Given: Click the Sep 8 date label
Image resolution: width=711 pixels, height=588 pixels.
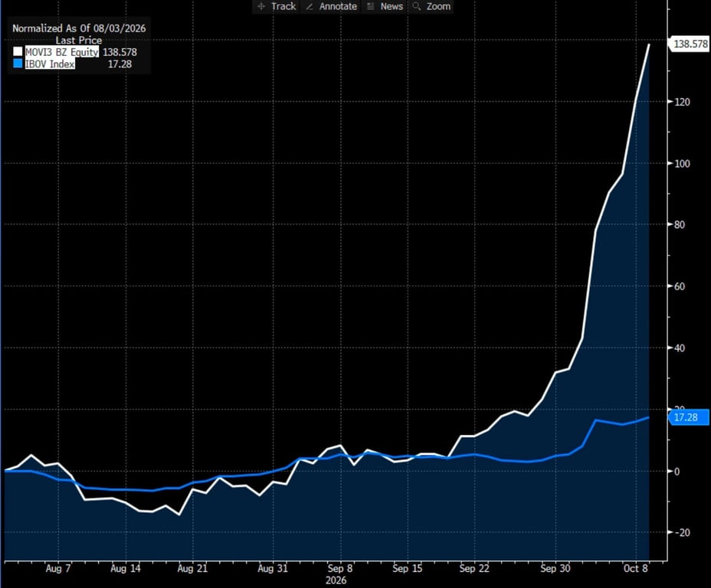Looking at the screenshot, I should pos(340,569).
